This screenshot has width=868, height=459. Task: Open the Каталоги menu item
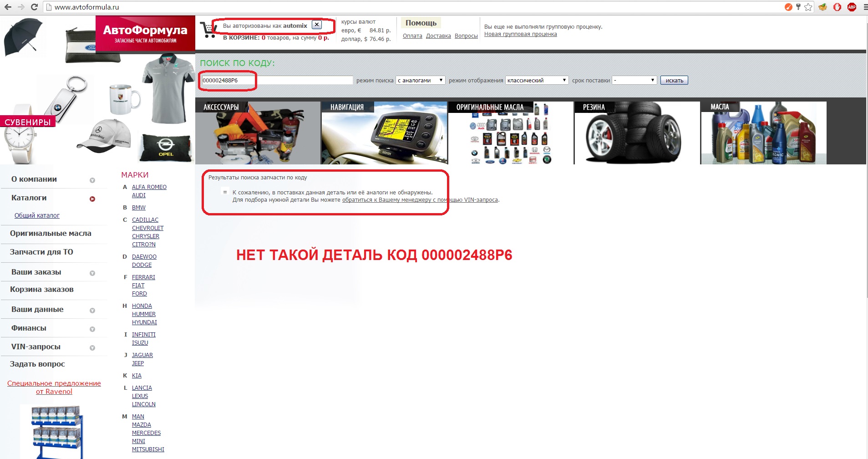(29, 198)
